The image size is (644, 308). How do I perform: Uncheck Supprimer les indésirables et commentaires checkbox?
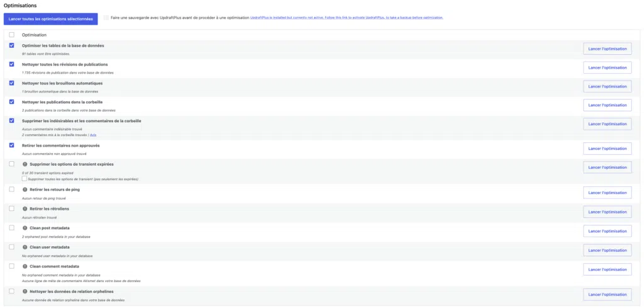pos(11,120)
